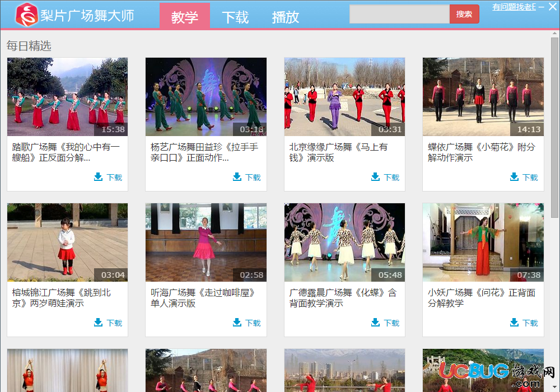The width and height of the screenshot is (560, 392).
Task: Download icon for 广德露晨广场舞《化蝶》
Action: coord(375,323)
